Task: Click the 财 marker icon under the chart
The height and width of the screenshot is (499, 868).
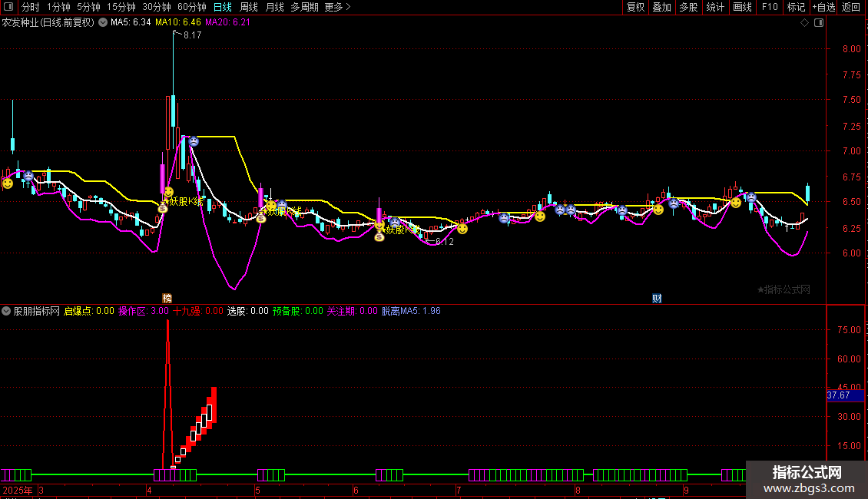Action: 657,298
